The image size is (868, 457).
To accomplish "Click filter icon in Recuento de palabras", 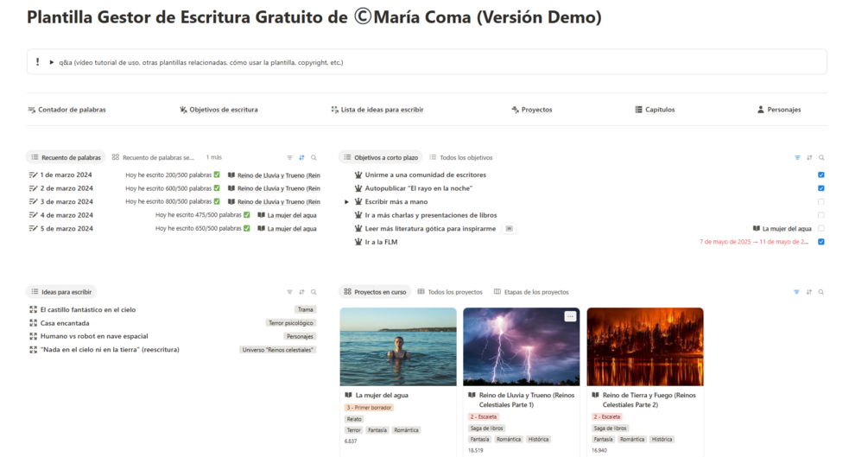I will click(289, 158).
